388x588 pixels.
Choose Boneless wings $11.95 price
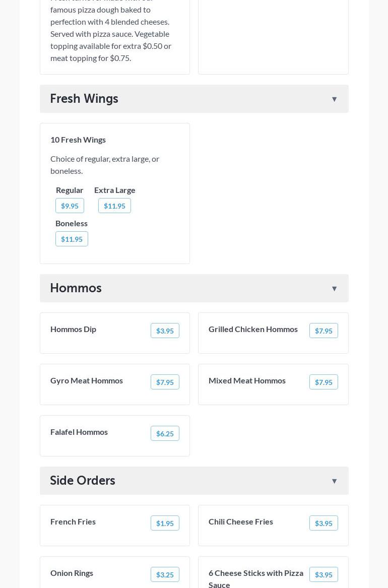tap(72, 239)
